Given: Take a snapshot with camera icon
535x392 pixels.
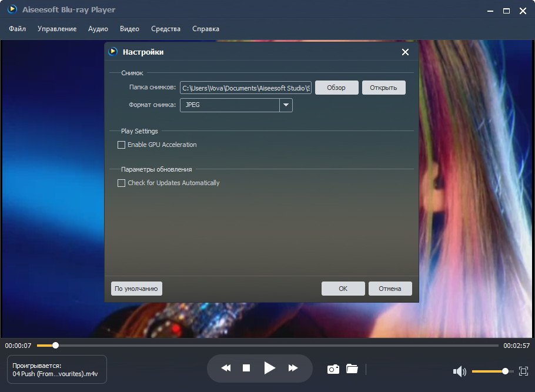Looking at the screenshot, I should [333, 369].
